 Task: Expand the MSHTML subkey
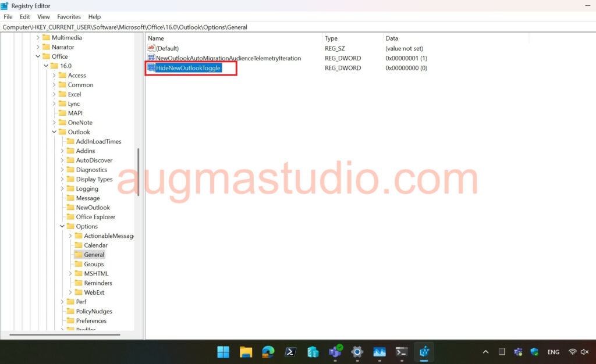coord(70,273)
